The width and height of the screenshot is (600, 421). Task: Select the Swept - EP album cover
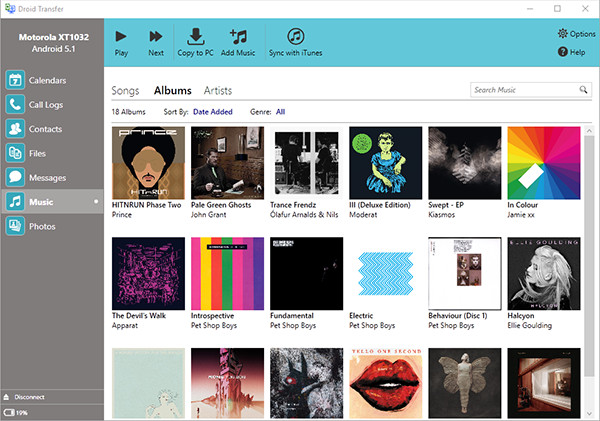point(465,163)
